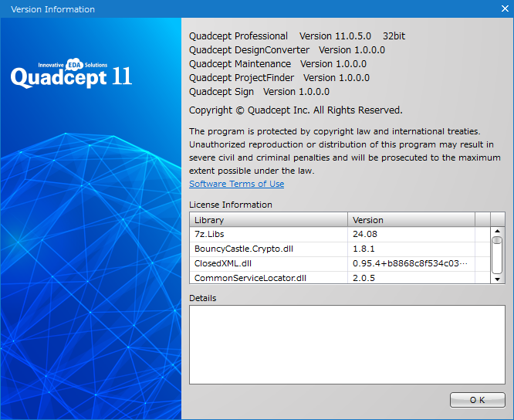Screen dimensions: 514x420
Task: Click the truncated ClosedXML version 0.95.4 cell
Action: tap(411, 263)
